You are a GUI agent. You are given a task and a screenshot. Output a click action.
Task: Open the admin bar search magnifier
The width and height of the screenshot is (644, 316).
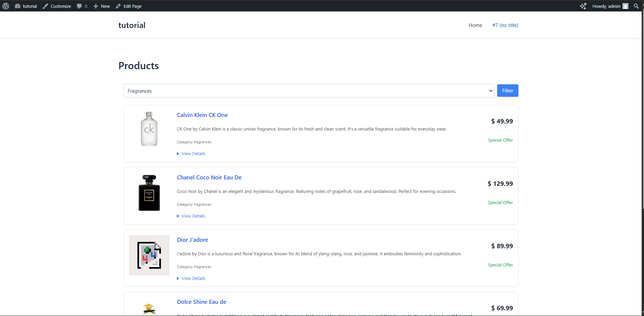click(x=636, y=6)
